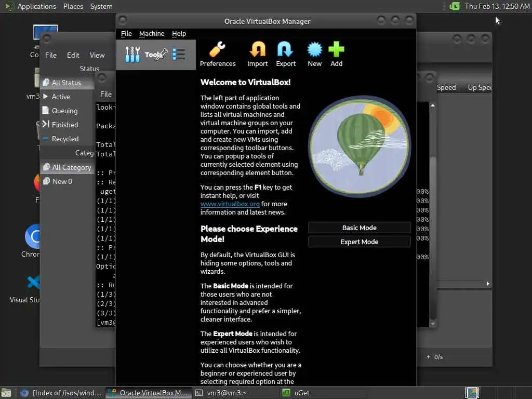Open the System menu in top panel
Image resolution: width=532 pixels, height=399 pixels.
(101, 6)
